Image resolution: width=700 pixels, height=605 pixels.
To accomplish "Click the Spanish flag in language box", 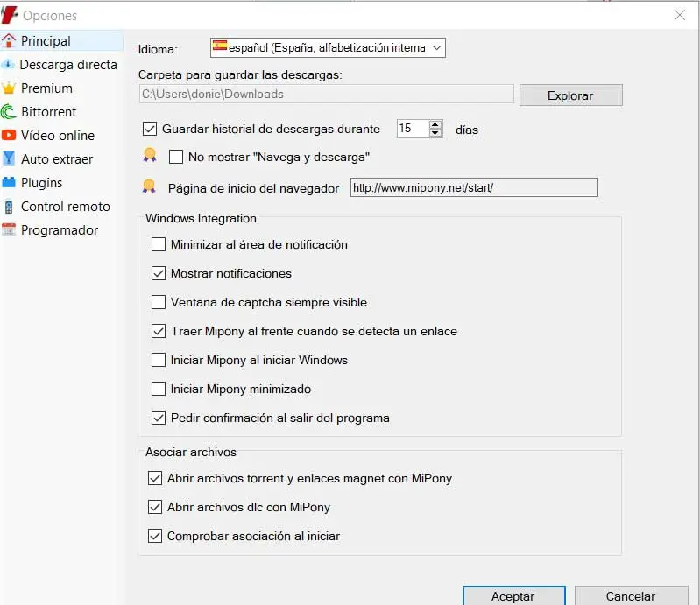I will [x=220, y=45].
